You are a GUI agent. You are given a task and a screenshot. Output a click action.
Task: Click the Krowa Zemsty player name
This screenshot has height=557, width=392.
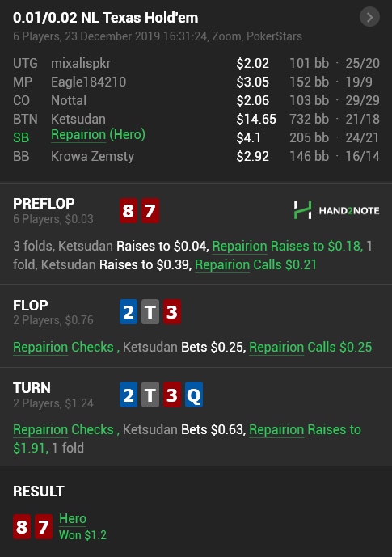click(92, 156)
